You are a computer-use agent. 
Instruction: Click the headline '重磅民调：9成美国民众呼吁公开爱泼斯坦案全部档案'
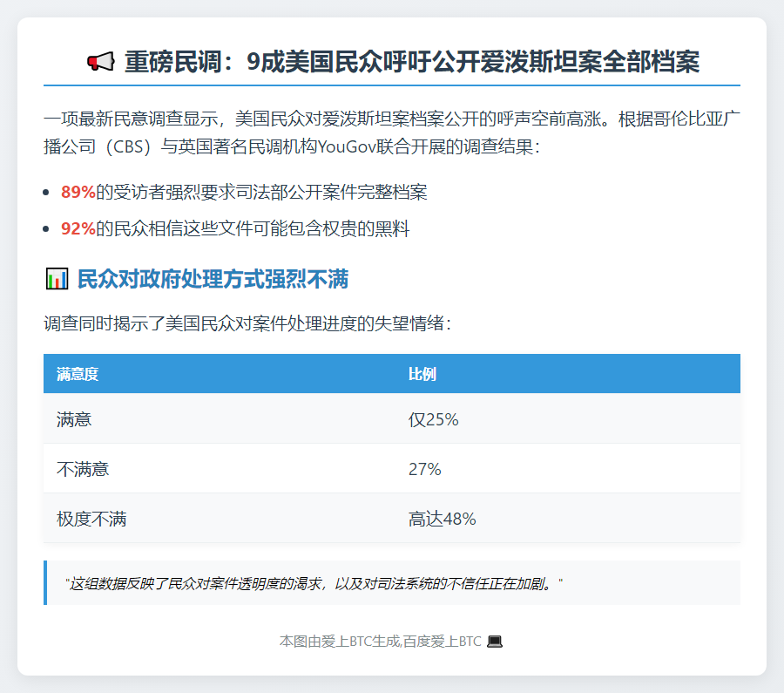tap(412, 62)
